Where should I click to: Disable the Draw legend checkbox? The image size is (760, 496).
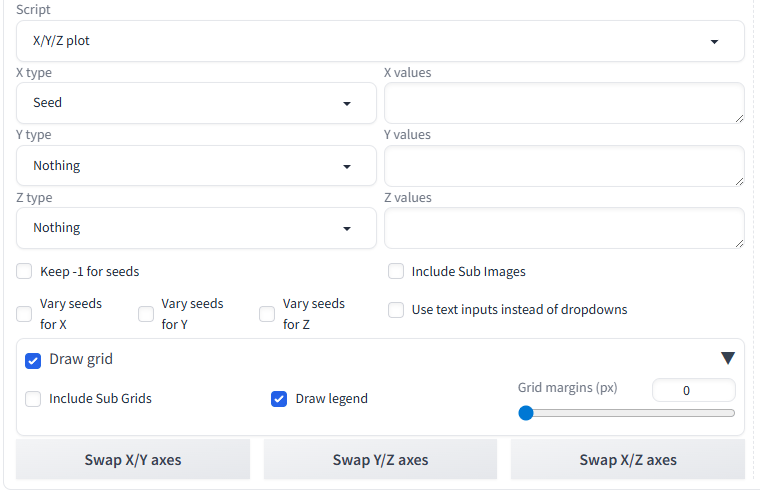[x=280, y=399]
